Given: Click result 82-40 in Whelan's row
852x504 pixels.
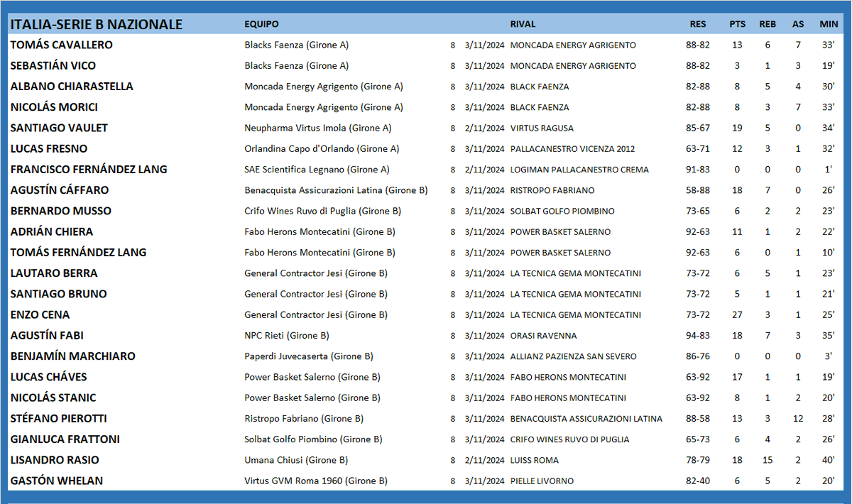Looking at the screenshot, I should pyautogui.click(x=698, y=481).
